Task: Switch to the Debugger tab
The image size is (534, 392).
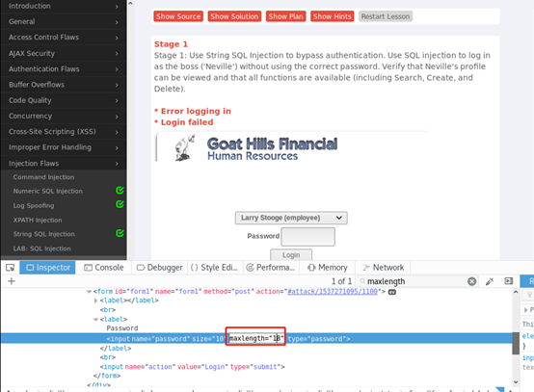Action: click(159, 268)
